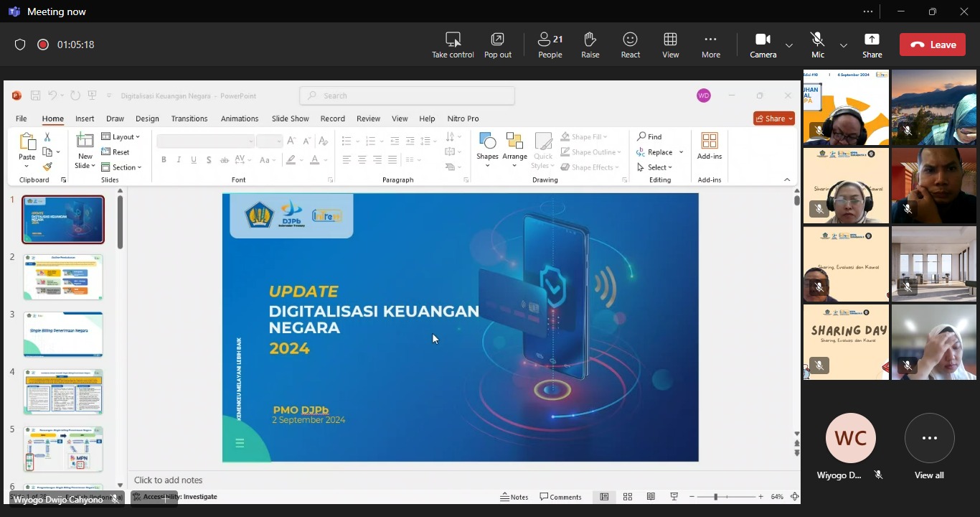
Task: Click View all participants button
Action: (x=929, y=438)
